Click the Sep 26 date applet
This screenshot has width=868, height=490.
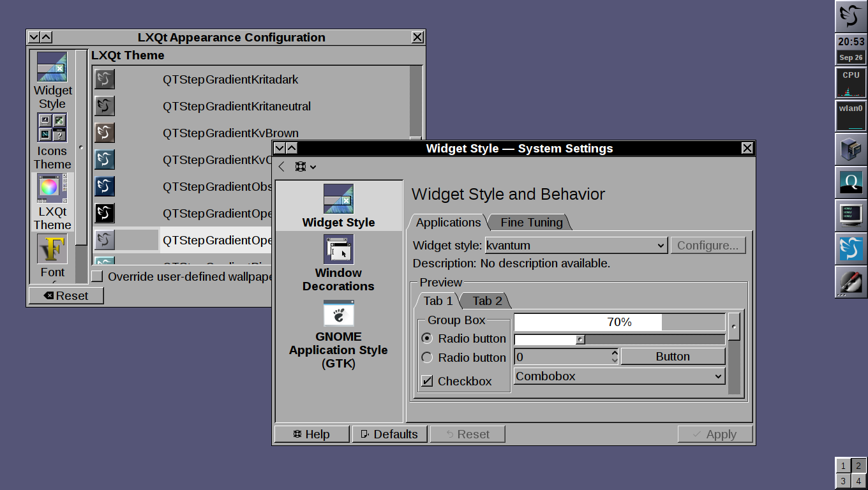pyautogui.click(x=851, y=57)
